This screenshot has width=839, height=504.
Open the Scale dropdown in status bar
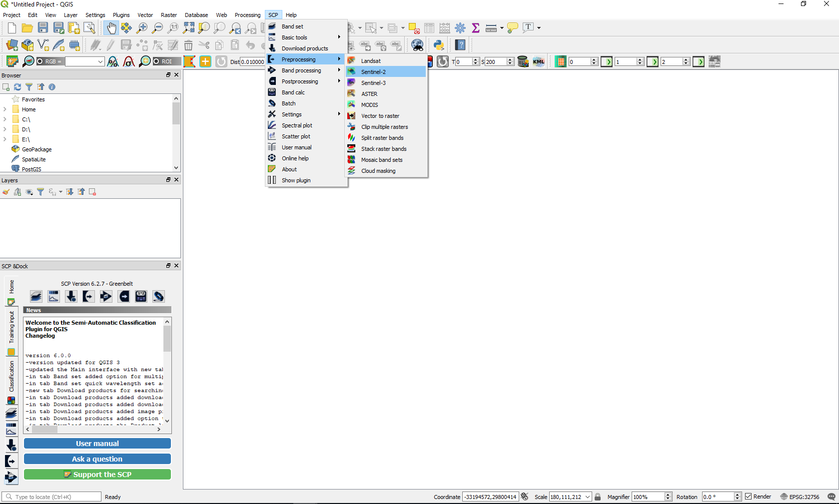[x=588, y=497]
